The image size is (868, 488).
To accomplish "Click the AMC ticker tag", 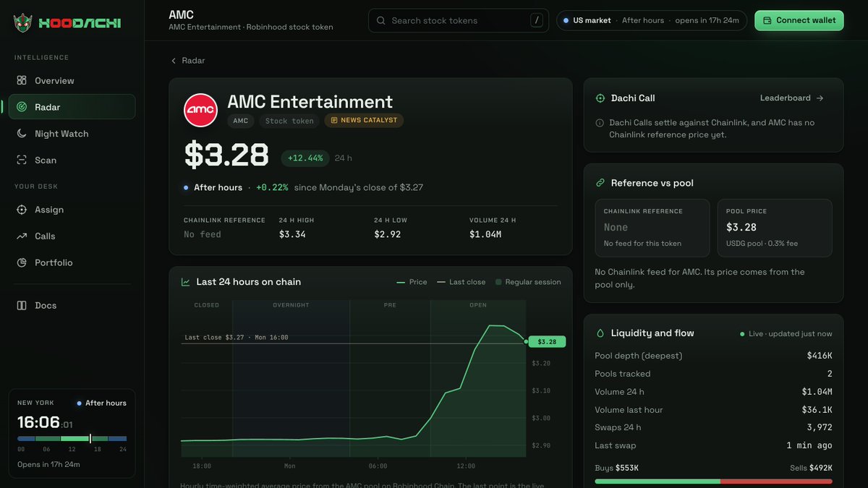I will 241,121.
